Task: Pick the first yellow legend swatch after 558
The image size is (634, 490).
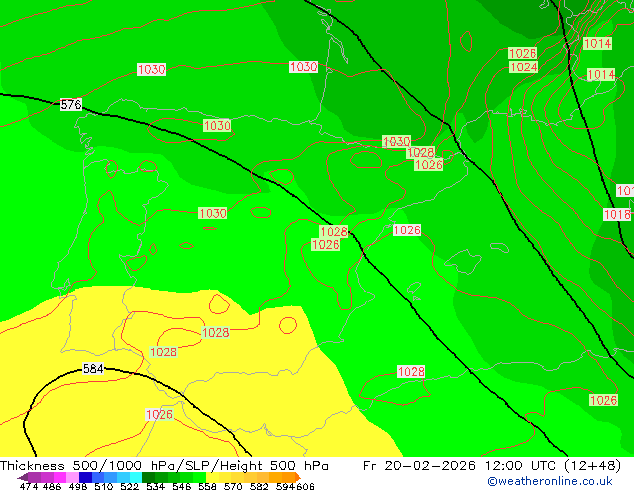Action: [x=212, y=477]
